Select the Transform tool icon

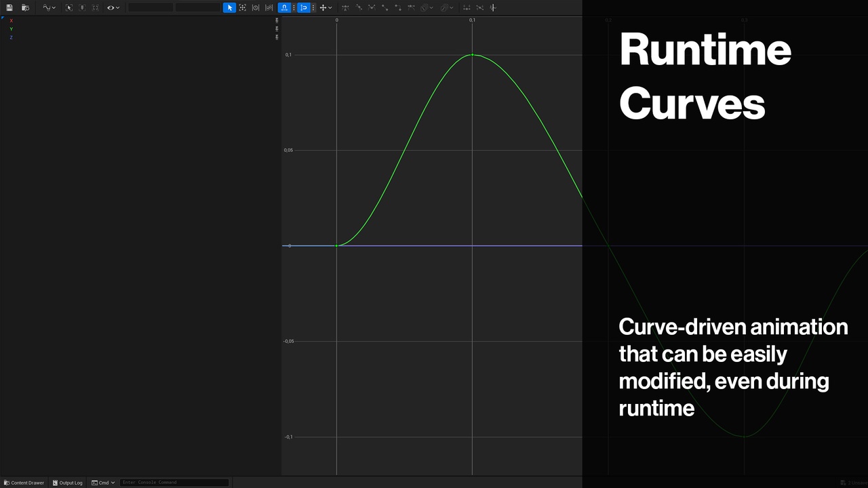tap(242, 7)
